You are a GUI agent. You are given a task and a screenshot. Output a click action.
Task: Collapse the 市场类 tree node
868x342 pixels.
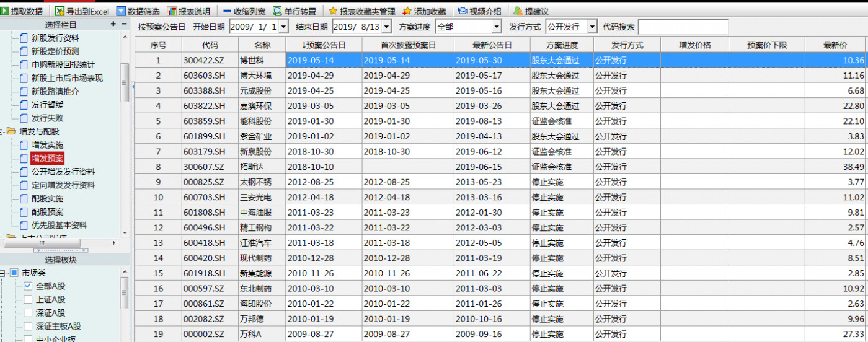(x=3, y=273)
